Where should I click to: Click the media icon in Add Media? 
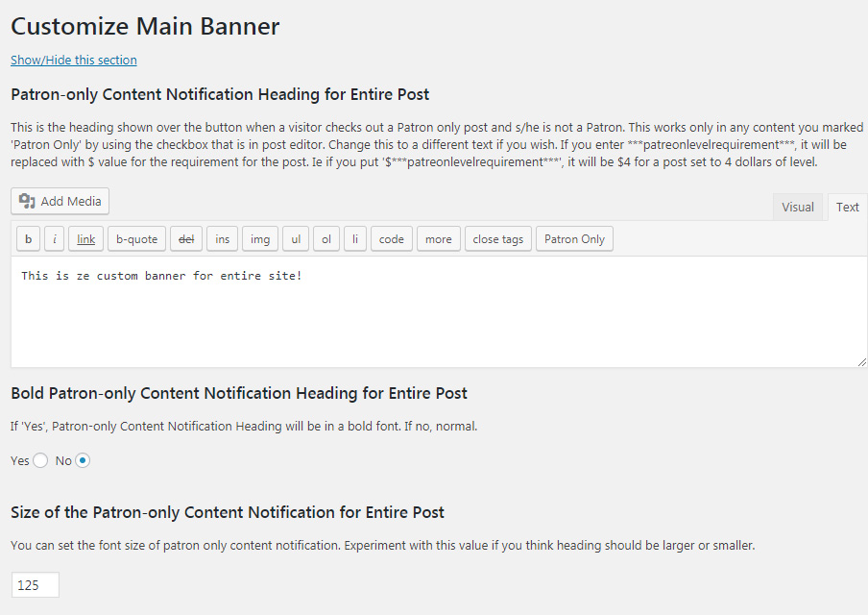click(27, 201)
